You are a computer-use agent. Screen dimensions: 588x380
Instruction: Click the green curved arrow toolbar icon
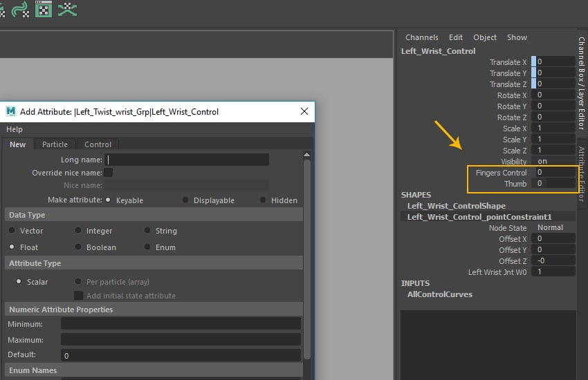[x=21, y=8]
